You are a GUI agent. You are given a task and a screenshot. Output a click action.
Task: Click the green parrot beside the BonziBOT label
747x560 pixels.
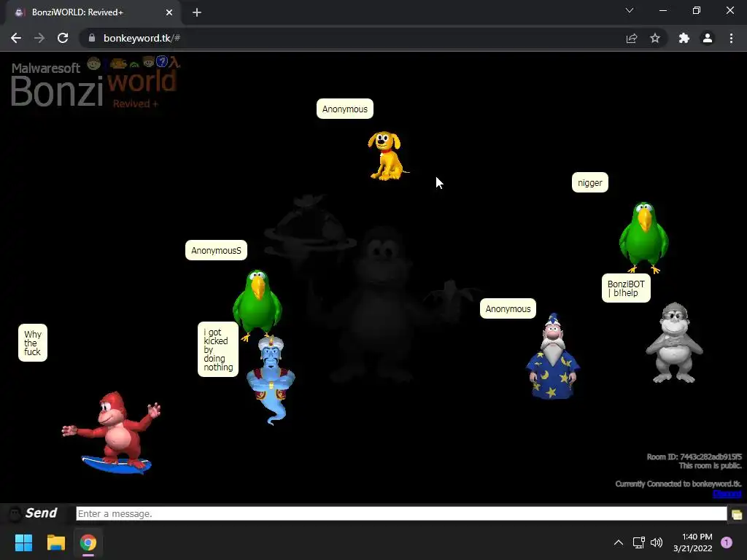(x=643, y=237)
